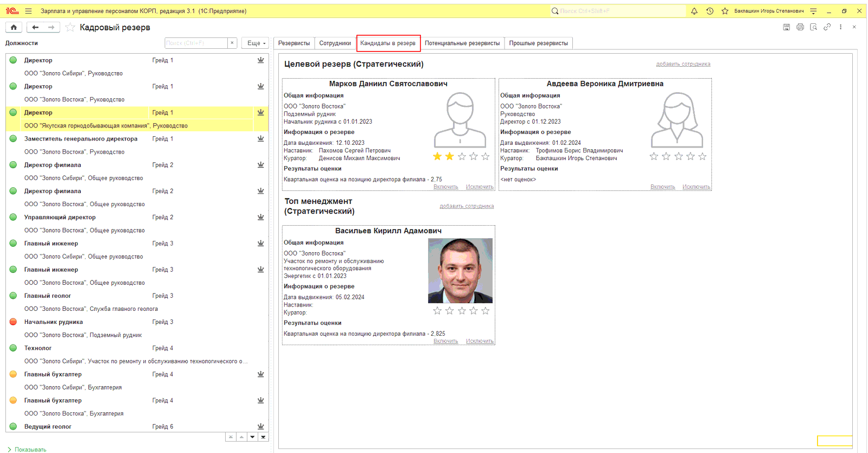
Task: Click the get link chain icon
Action: (827, 27)
